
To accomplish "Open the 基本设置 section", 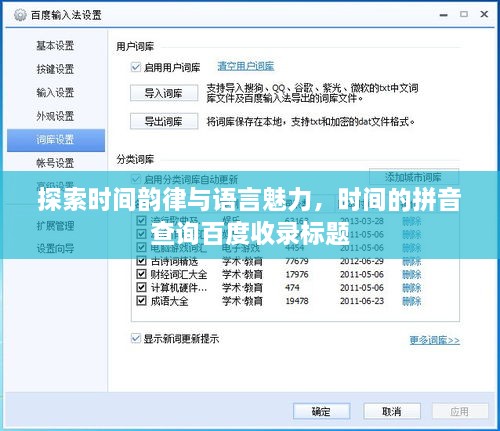I will pyautogui.click(x=55, y=46).
